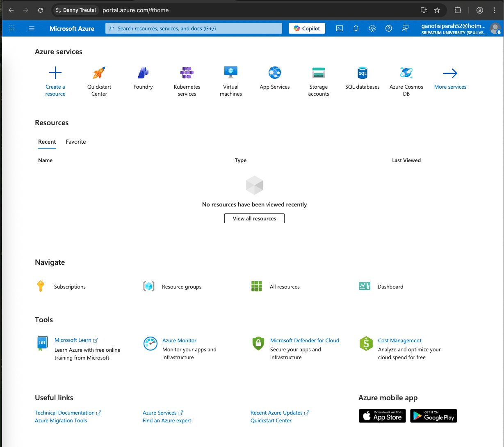Open the portal settings gear icon
This screenshot has width=504, height=447.
(372, 28)
